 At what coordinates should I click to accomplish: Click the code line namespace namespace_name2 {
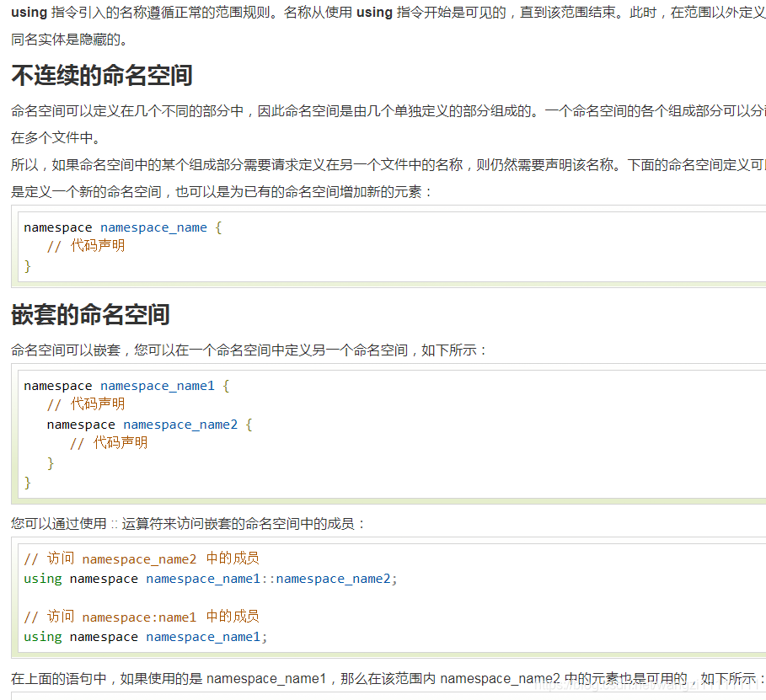pyautogui.click(x=149, y=425)
